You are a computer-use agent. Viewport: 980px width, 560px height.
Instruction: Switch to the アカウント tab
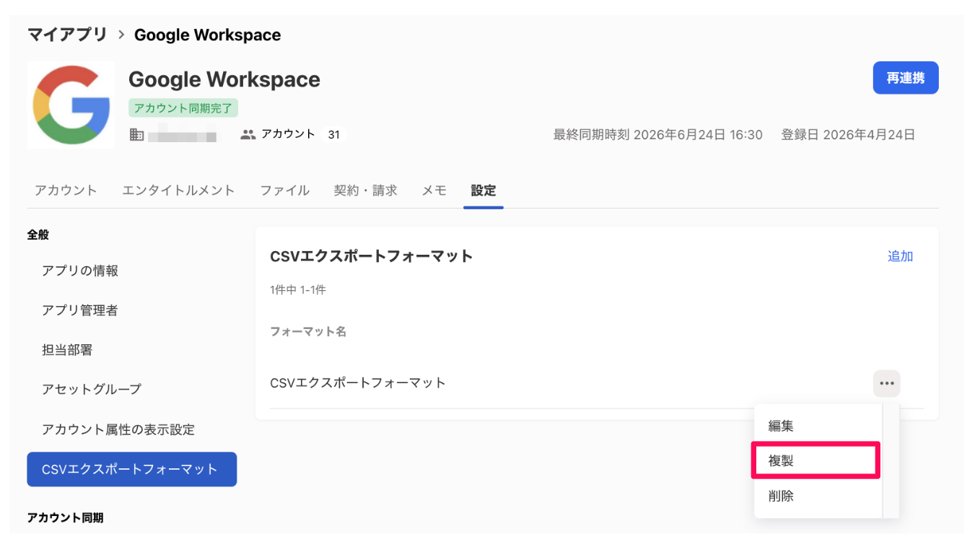point(66,191)
